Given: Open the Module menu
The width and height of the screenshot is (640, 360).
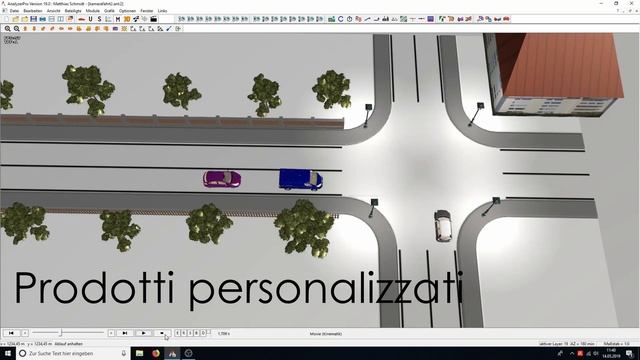Looking at the screenshot, I should tap(93, 11).
